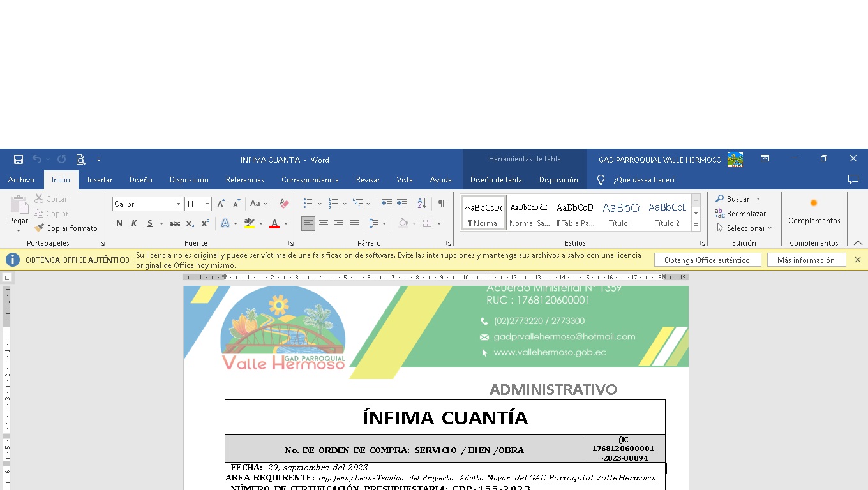The width and height of the screenshot is (868, 490).
Task: Toggle bold formatting (N)
Action: tap(119, 223)
